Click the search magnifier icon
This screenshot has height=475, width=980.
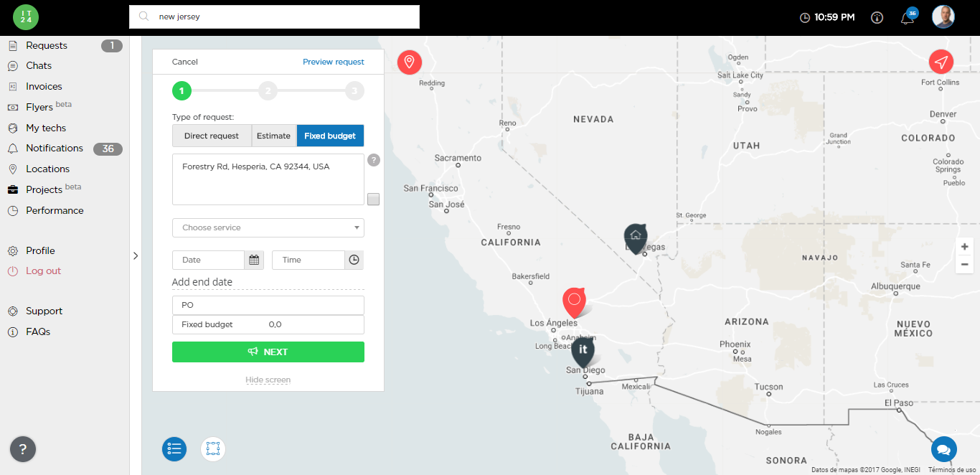pos(144,17)
